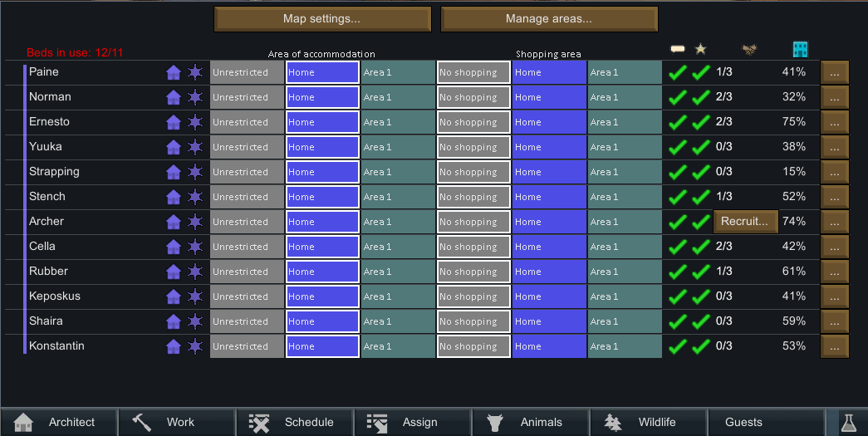The height and width of the screenshot is (436, 868).
Task: Click the star badge icon beside Norman
Action: click(195, 97)
